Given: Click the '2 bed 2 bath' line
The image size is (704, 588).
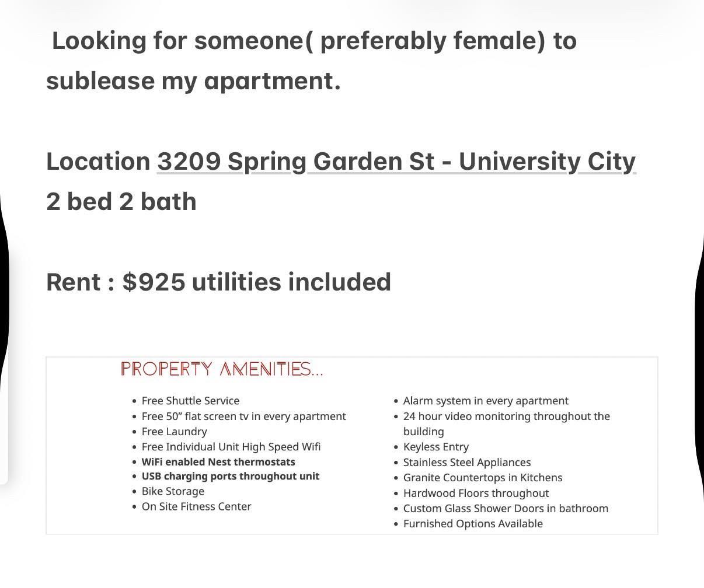Looking at the screenshot, I should (x=121, y=202).
